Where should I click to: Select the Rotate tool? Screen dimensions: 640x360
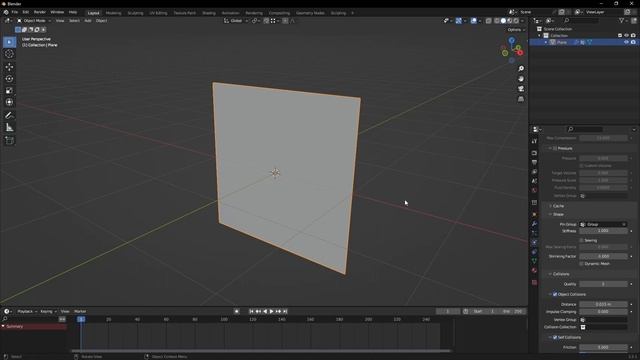tap(9, 79)
